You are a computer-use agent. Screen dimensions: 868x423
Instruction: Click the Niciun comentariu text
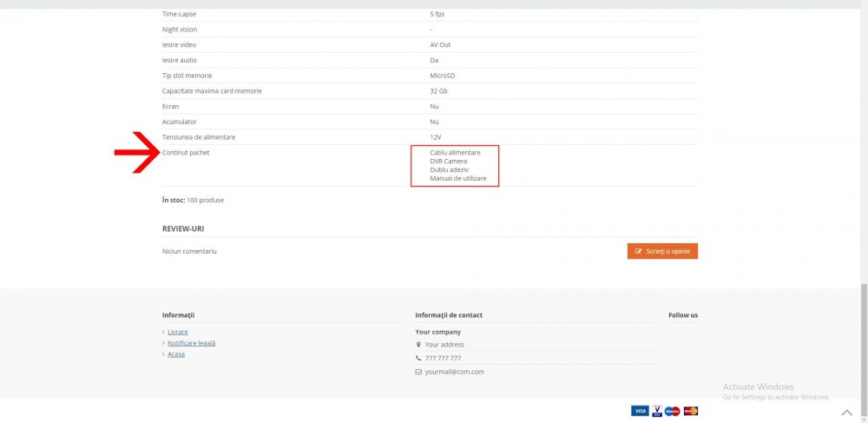tap(189, 251)
